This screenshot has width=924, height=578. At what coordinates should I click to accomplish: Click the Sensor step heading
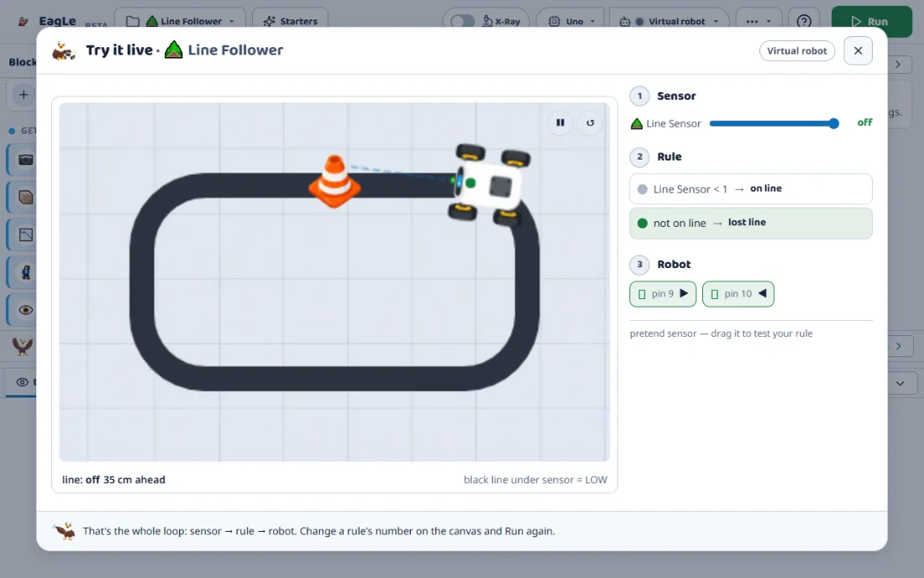[676, 96]
